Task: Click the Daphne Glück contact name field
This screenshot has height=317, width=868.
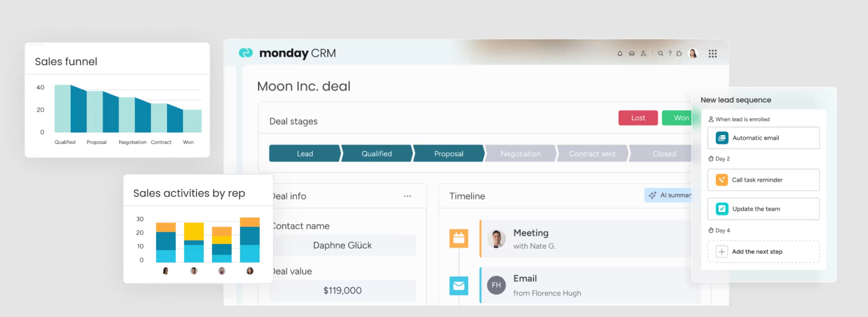Action: click(x=343, y=245)
